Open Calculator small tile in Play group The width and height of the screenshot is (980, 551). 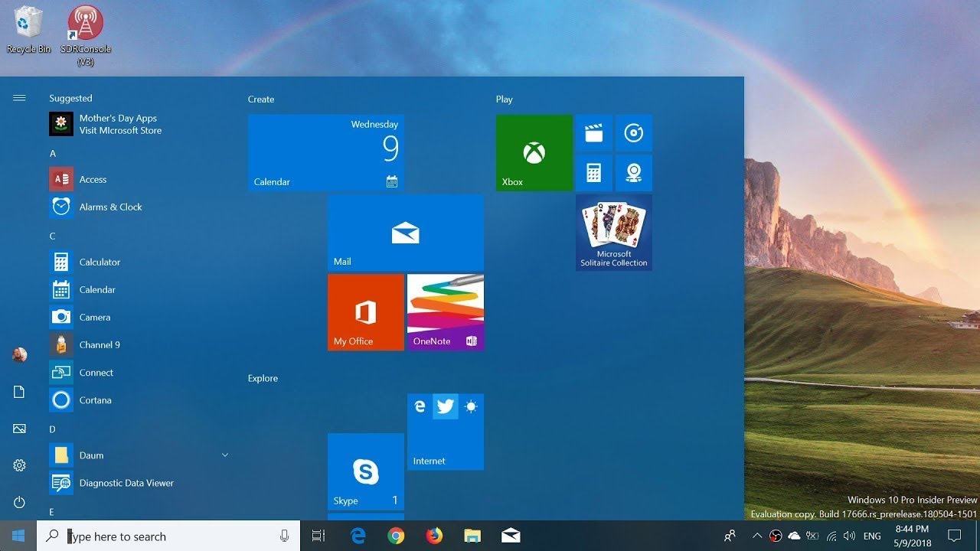(594, 173)
